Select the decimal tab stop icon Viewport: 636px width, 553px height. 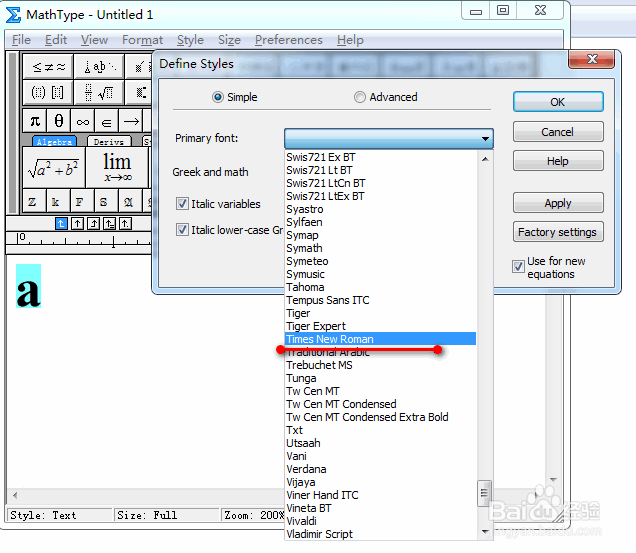pos(125,224)
